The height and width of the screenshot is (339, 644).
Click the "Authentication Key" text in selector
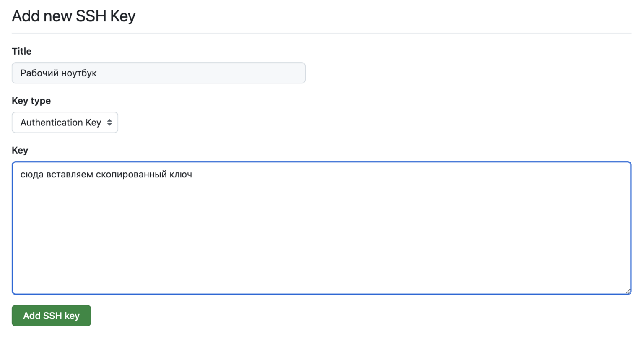point(60,123)
